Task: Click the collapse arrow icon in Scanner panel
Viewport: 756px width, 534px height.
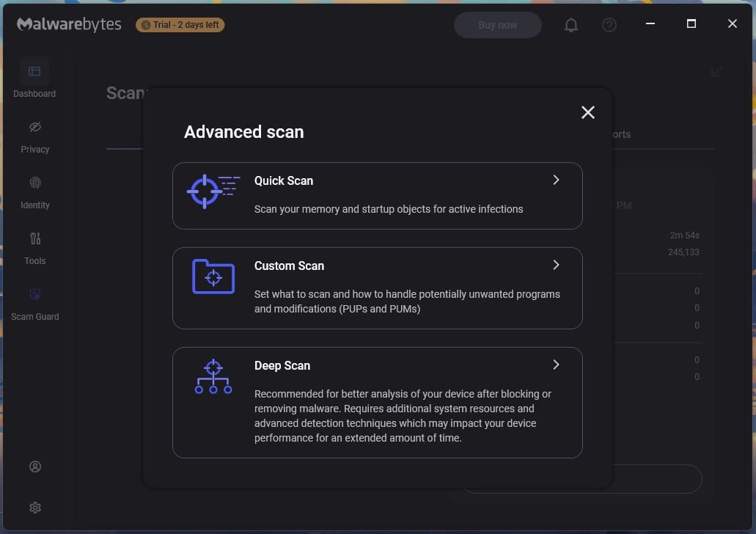Action: tap(716, 72)
